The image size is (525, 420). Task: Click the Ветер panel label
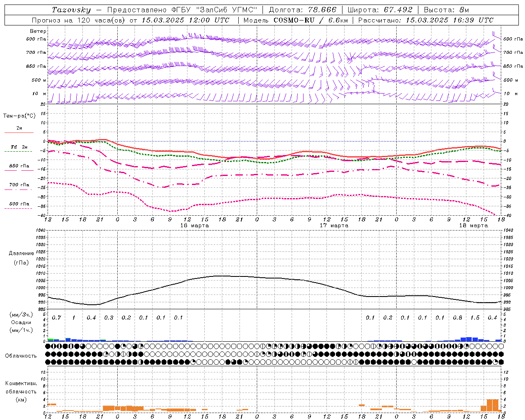pyautogui.click(x=38, y=31)
